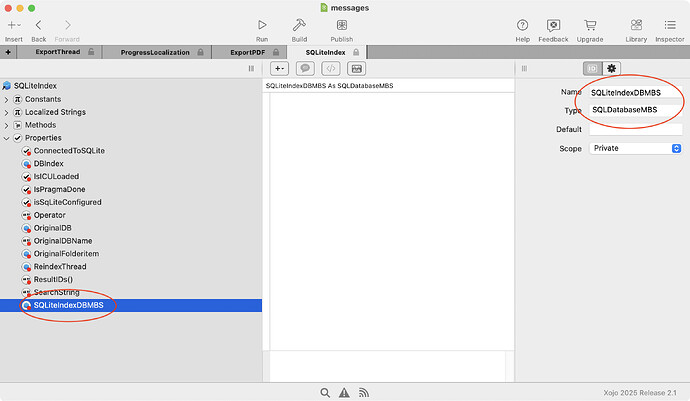Click lock icon on SQLiteIndex tab
Screen dimensions: 690x401
point(356,52)
